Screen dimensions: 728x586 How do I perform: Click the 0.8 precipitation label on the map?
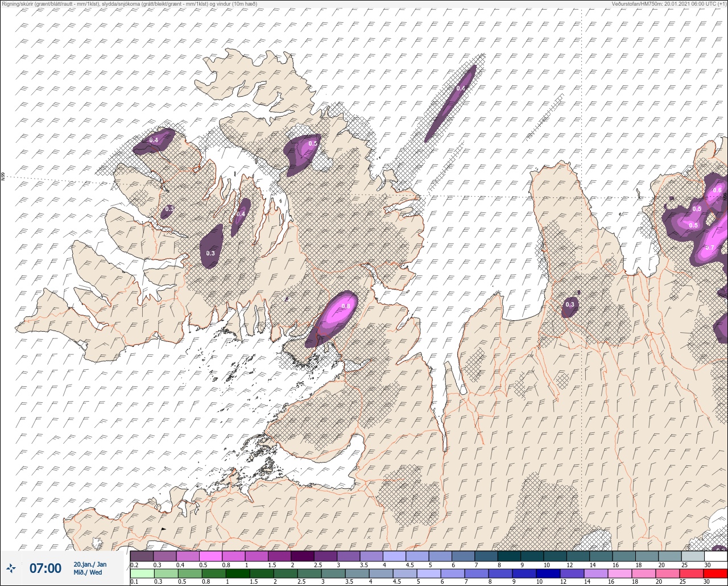(345, 306)
